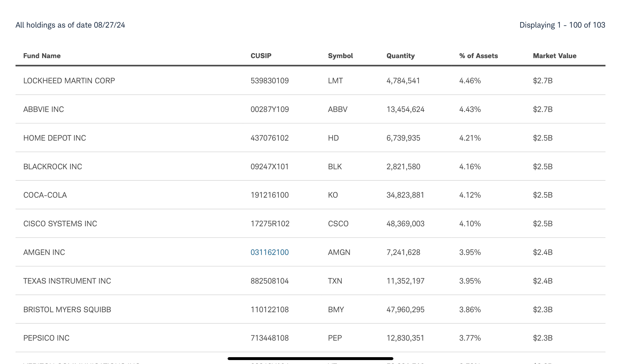Screen dimensions: 621x364
Task: Select ABBVIE INC fund name
Action: click(x=44, y=109)
